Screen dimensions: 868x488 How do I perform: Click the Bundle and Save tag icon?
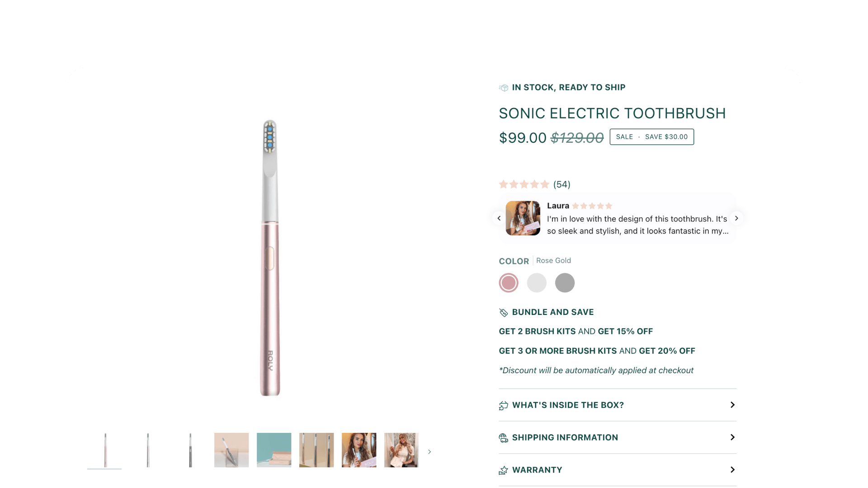504,312
